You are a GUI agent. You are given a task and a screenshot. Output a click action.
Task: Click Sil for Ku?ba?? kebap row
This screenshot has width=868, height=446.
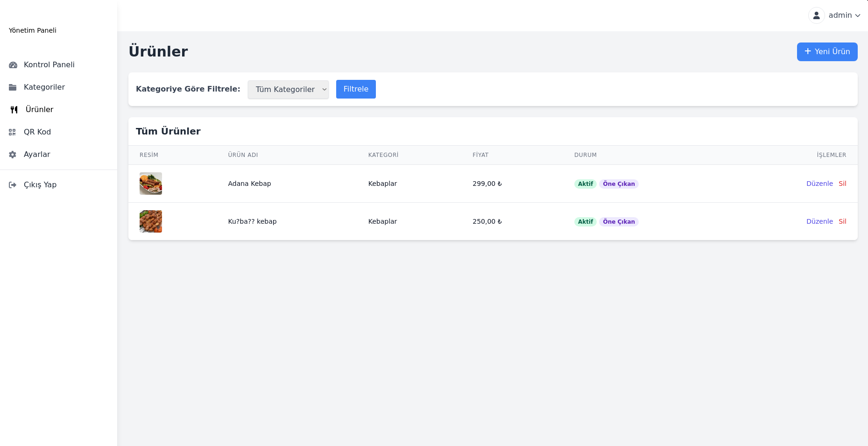click(842, 221)
